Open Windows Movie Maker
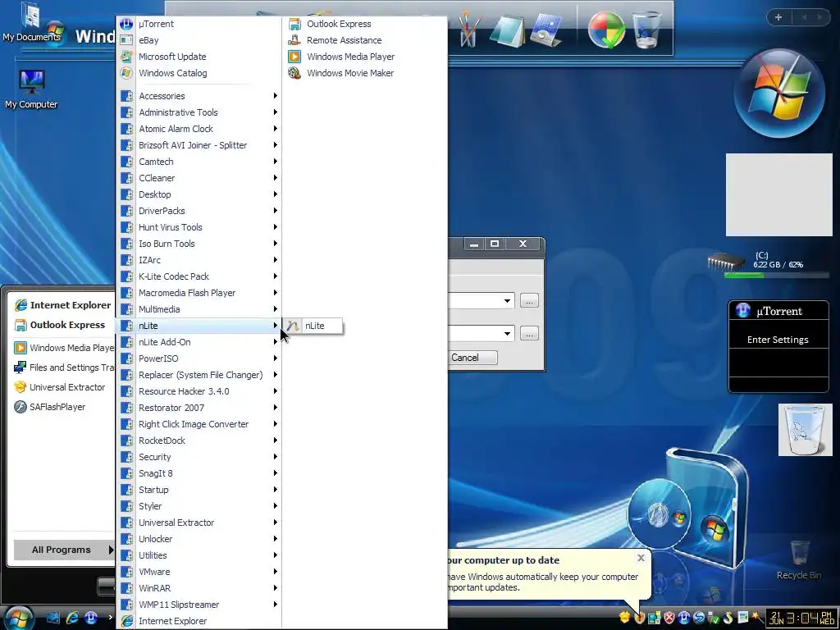This screenshot has width=840, height=630. pyautogui.click(x=364, y=73)
